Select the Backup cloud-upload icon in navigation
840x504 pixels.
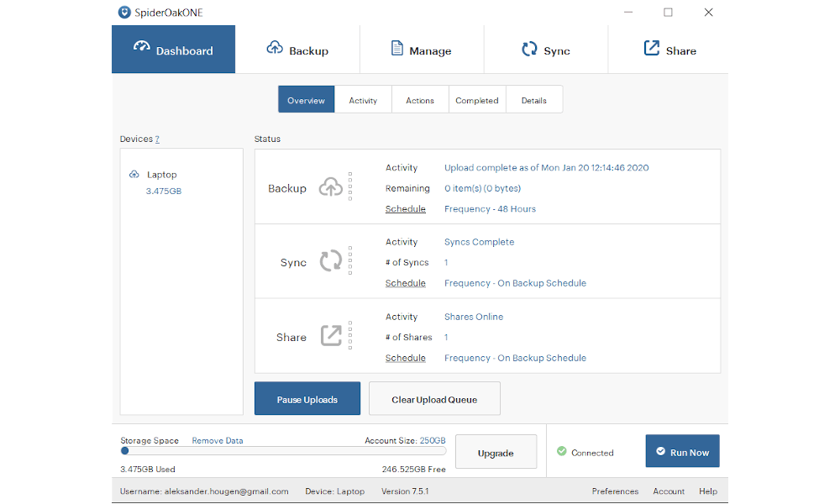[x=273, y=49]
